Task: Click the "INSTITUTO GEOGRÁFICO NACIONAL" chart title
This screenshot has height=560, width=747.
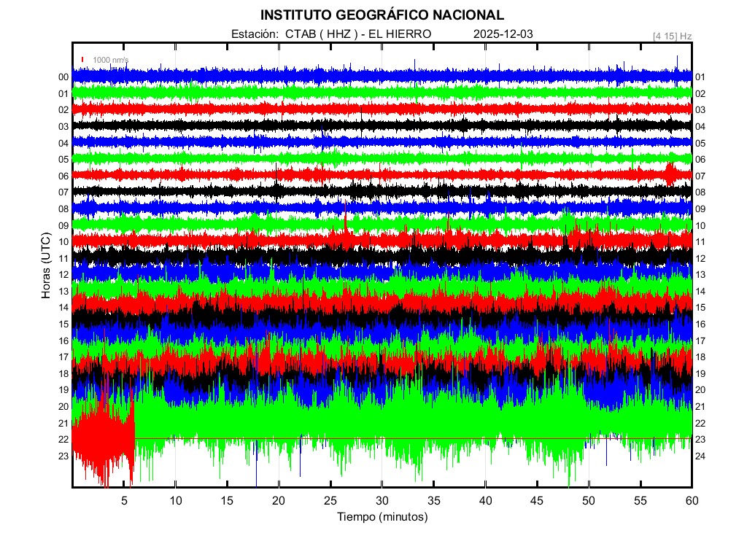Action: pos(382,15)
